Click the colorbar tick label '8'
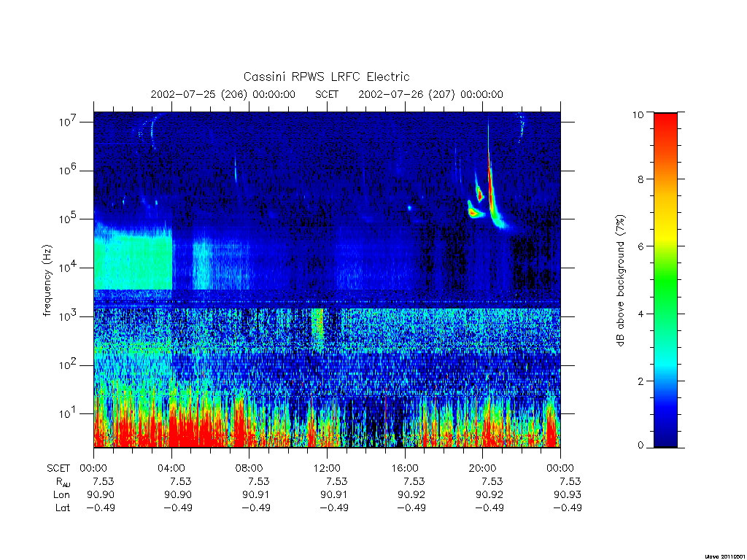Screen dimensions: 747x560 coord(640,179)
